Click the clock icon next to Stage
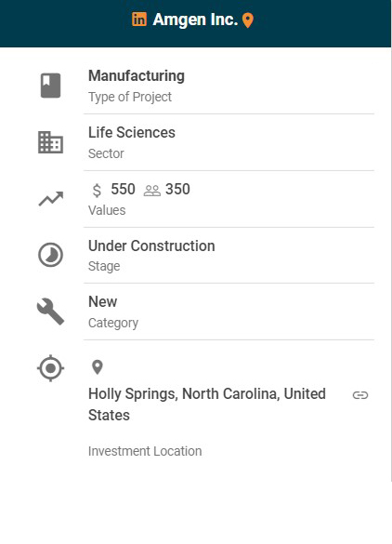 pyautogui.click(x=50, y=255)
